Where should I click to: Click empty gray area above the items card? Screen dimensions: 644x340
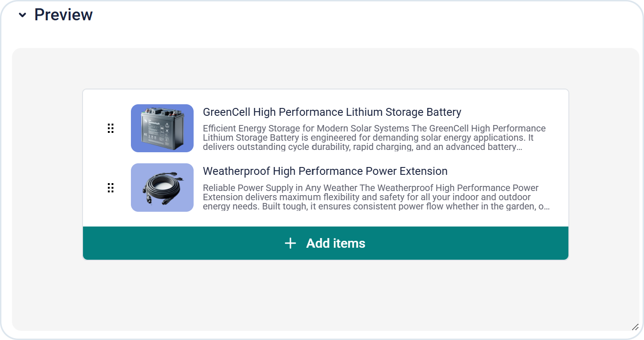pyautogui.click(x=325, y=68)
